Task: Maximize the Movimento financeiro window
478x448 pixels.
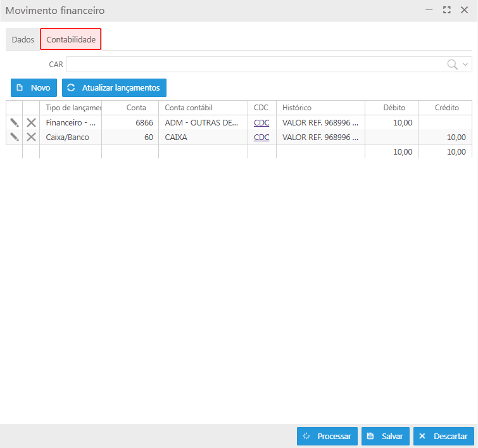Action: (446, 10)
